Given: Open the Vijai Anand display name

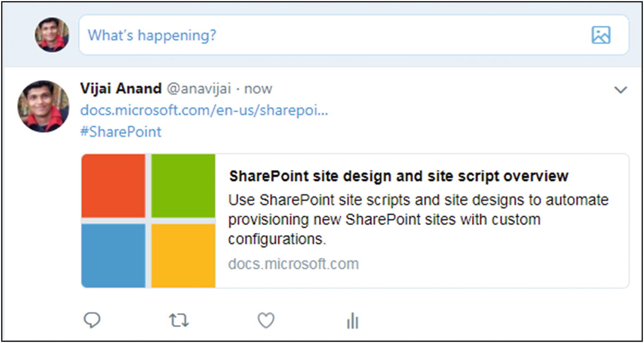Looking at the screenshot, I should click(x=121, y=89).
